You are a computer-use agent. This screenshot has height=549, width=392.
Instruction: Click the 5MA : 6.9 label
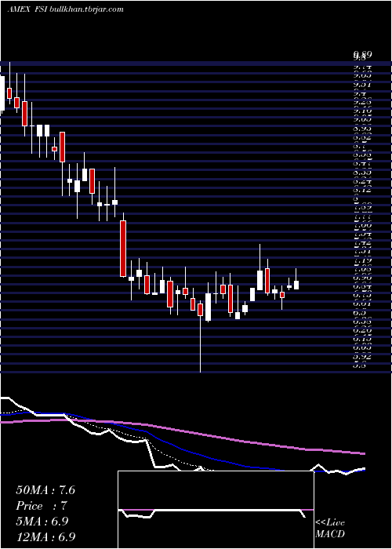click(42, 522)
